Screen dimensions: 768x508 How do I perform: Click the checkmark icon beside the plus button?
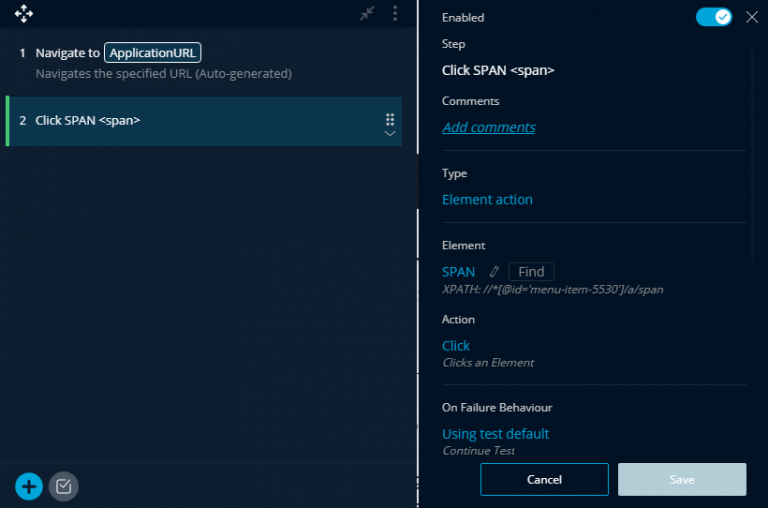pos(64,487)
